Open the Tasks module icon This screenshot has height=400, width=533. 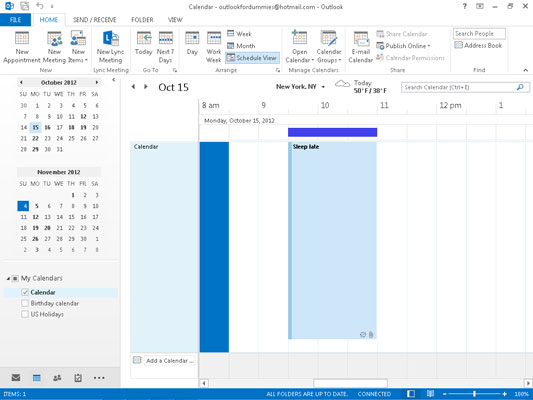78,378
